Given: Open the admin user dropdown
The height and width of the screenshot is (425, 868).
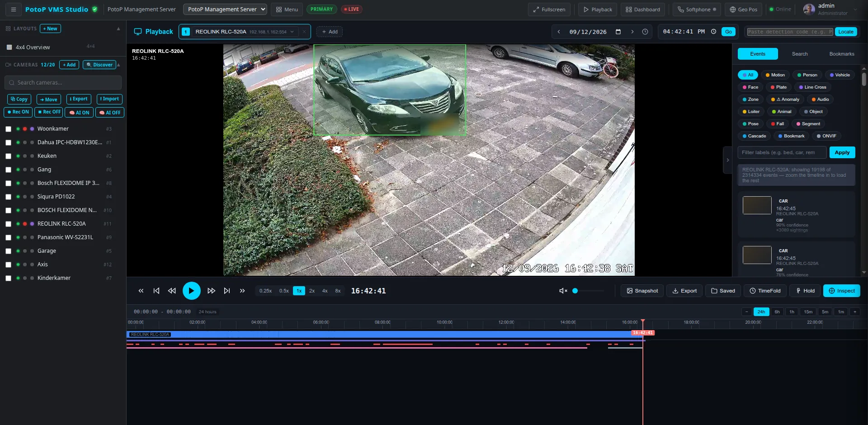Looking at the screenshot, I should point(830,9).
